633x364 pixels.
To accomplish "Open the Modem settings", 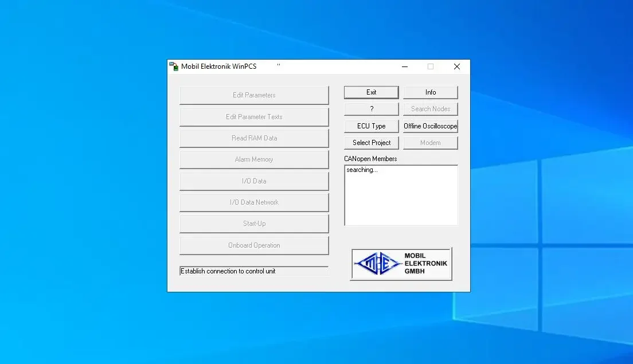I will point(430,142).
